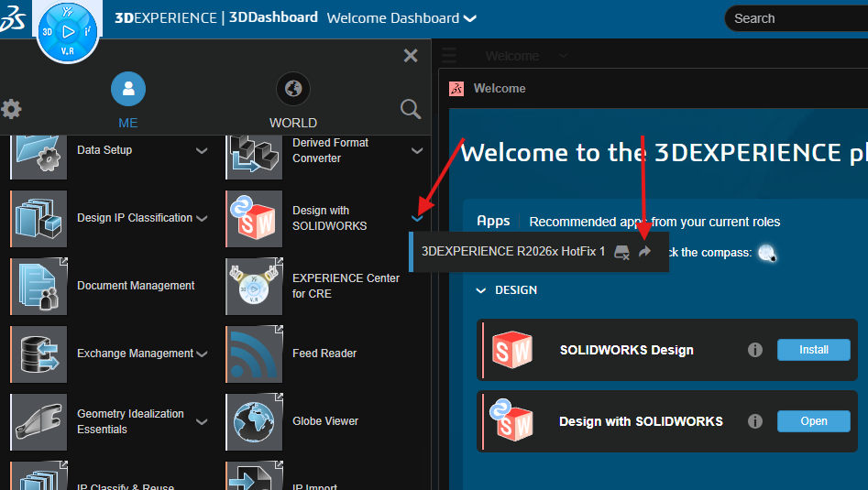Click the top Search field

tap(797, 18)
